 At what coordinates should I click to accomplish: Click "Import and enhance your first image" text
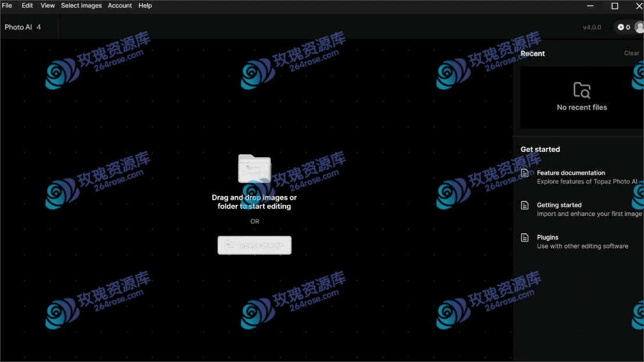589,214
